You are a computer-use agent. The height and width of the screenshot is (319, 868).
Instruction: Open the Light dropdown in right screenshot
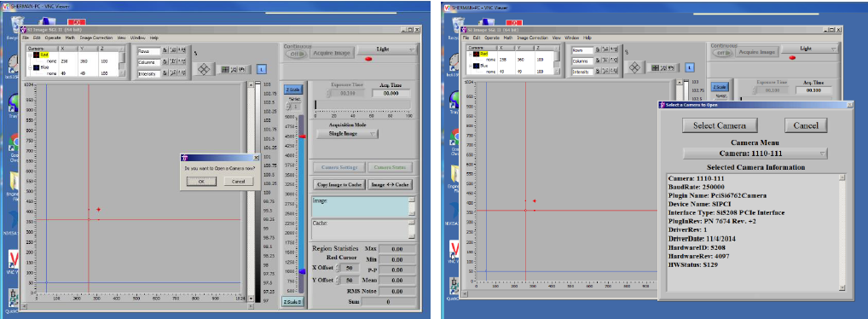tap(810, 49)
